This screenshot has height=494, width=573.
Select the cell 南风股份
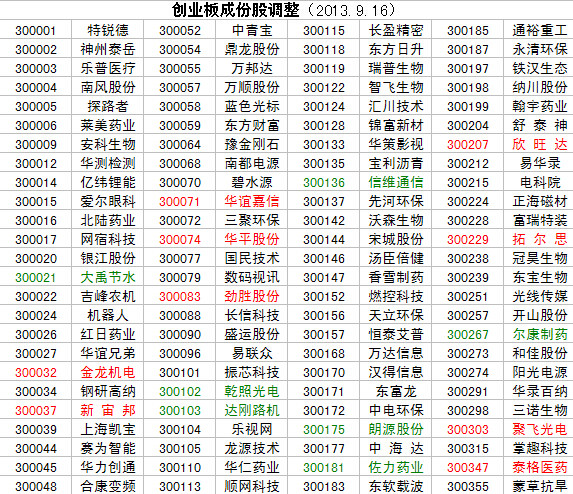point(108,87)
